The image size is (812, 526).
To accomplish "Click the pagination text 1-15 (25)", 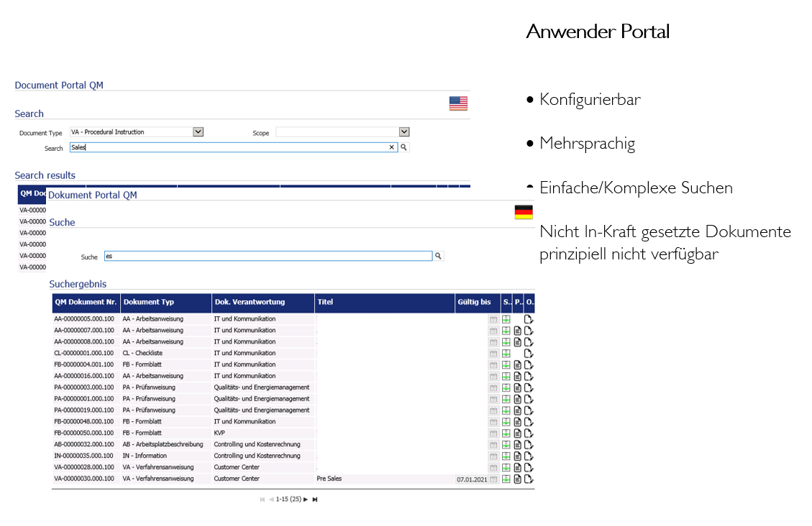I will pyautogui.click(x=288, y=499).
